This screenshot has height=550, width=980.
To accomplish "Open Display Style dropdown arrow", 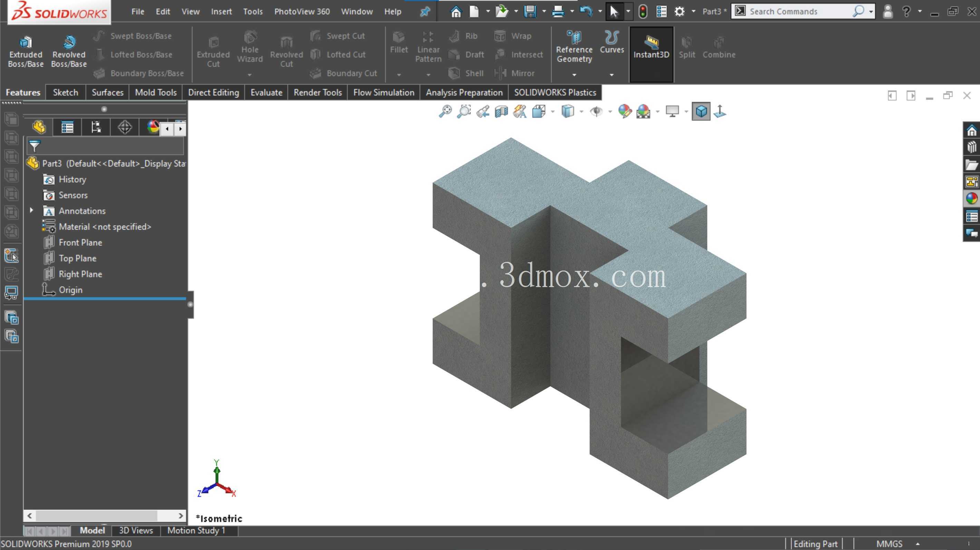I will (x=581, y=112).
